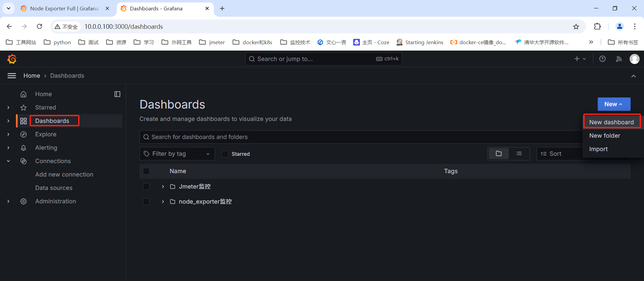Expand the Administration sidebar section
The height and width of the screenshot is (281, 644).
(x=8, y=201)
